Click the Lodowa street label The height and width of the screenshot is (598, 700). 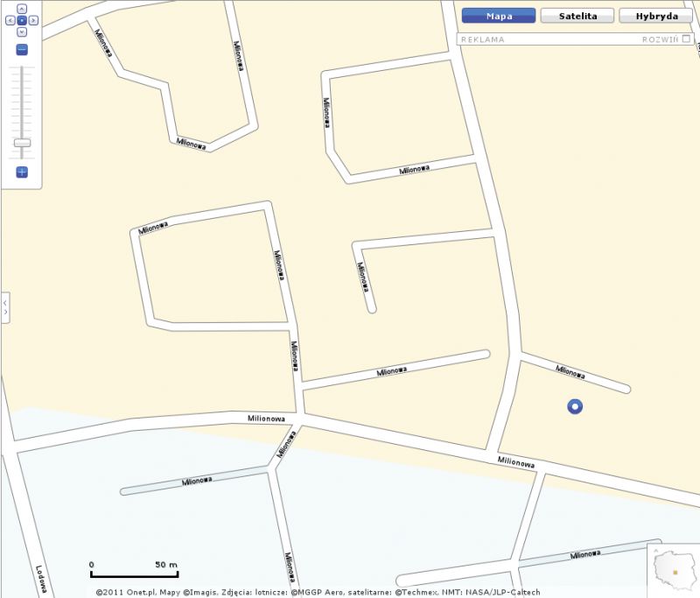41,580
